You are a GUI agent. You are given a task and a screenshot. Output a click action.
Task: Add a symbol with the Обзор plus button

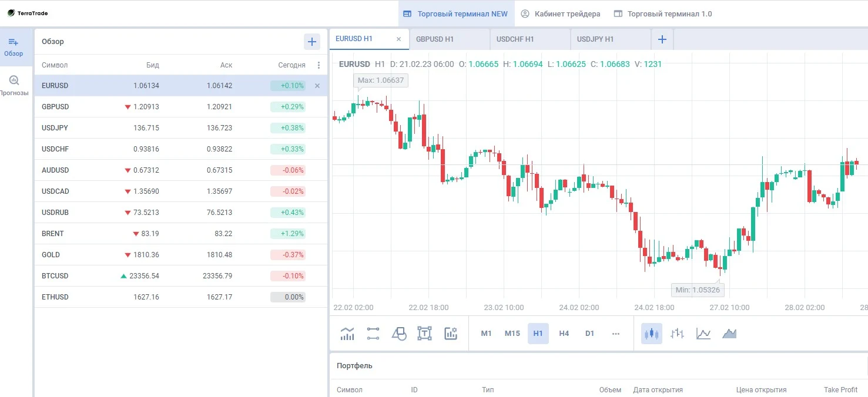point(312,42)
